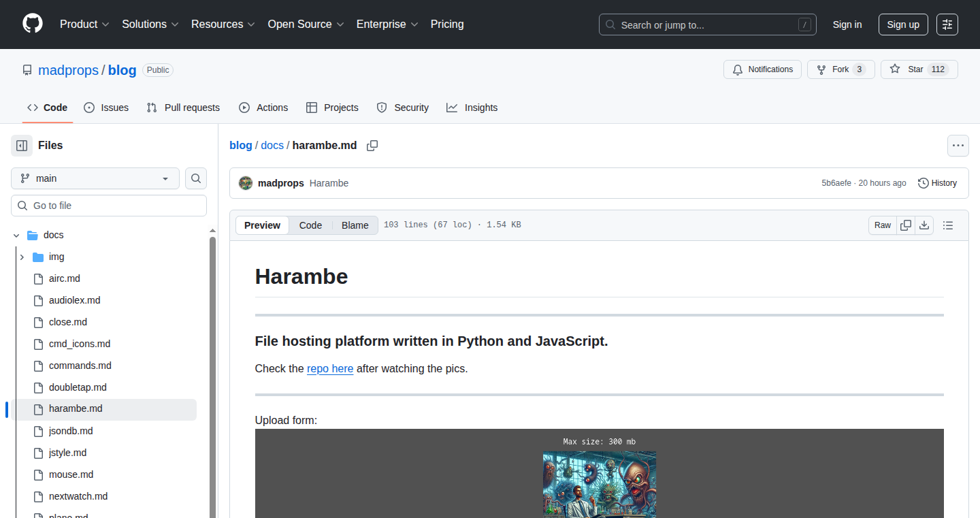Focus the 'Search or jump to' field
Image resolution: width=980 pixels, height=518 pixels.
[x=708, y=25]
